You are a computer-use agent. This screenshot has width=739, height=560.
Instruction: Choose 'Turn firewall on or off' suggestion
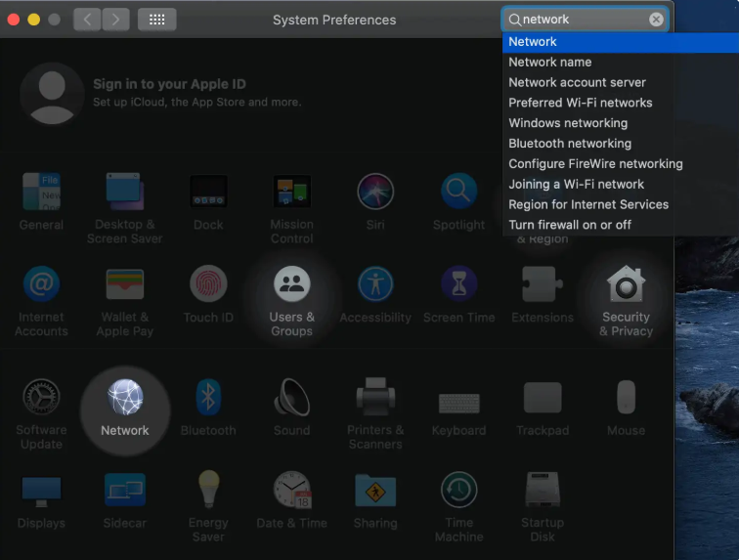tap(570, 225)
